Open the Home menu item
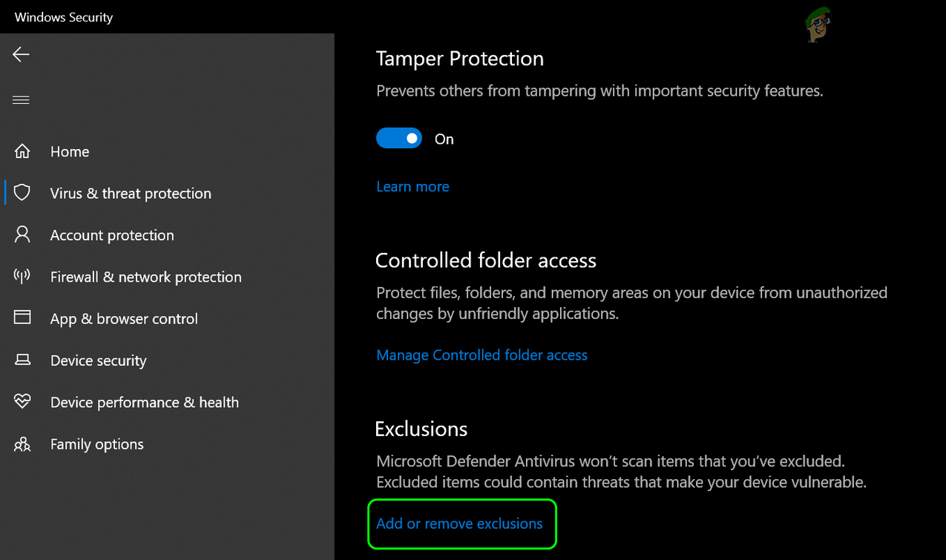This screenshot has height=560, width=946. [x=70, y=151]
